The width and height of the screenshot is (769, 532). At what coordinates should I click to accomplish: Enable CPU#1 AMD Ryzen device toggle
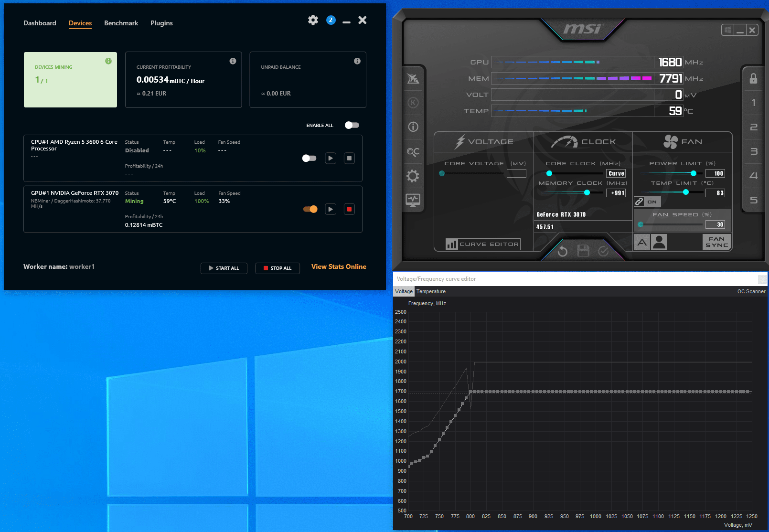tap(309, 158)
